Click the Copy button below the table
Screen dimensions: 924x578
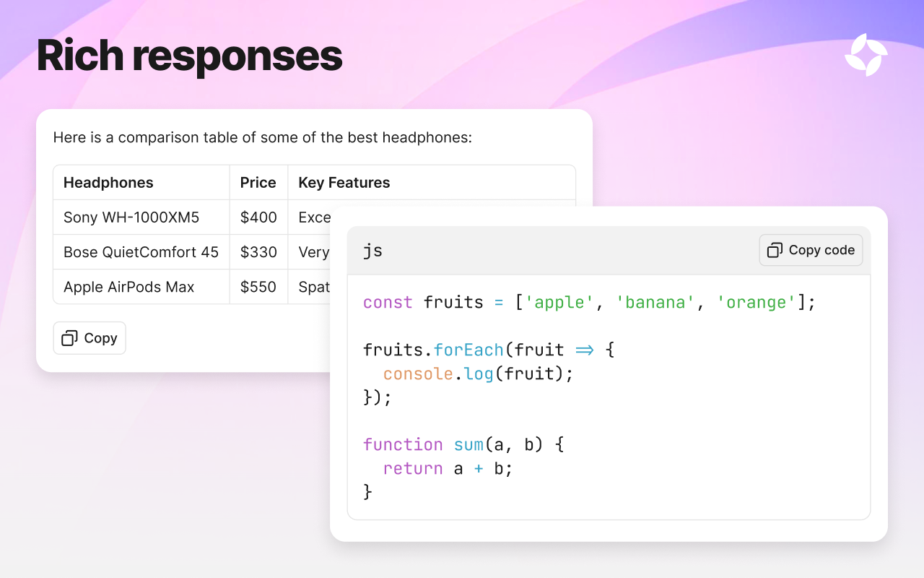tap(90, 338)
